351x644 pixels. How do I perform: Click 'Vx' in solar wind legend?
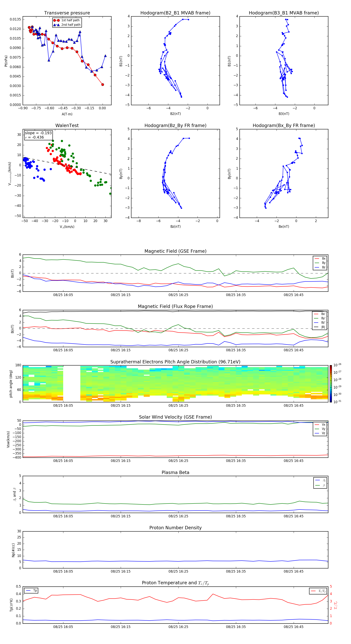[320, 424]
